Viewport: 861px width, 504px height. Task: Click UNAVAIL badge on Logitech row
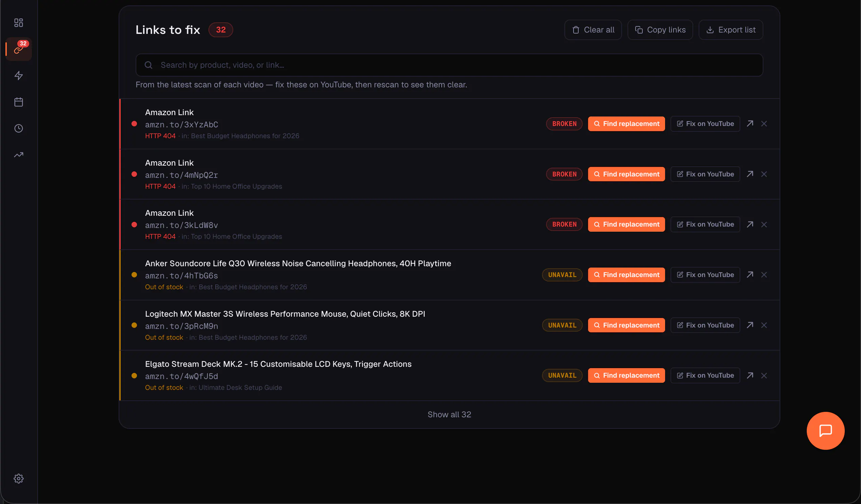click(x=562, y=325)
